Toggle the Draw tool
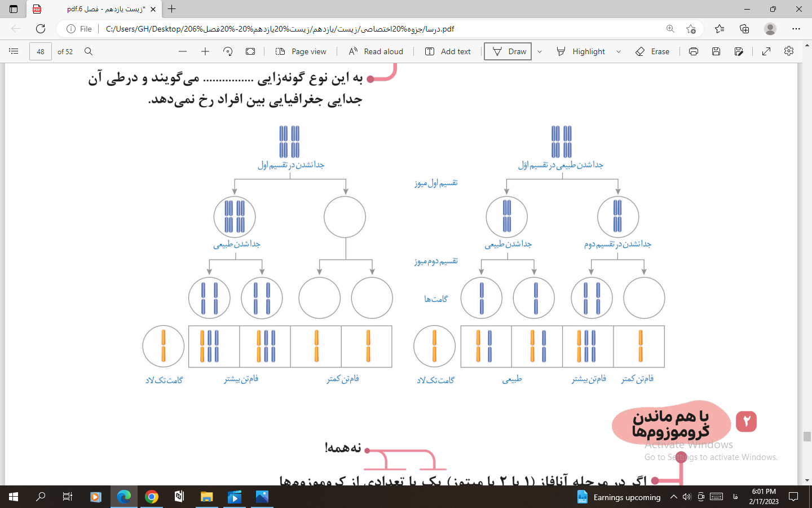The height and width of the screenshot is (508, 812). click(508, 51)
